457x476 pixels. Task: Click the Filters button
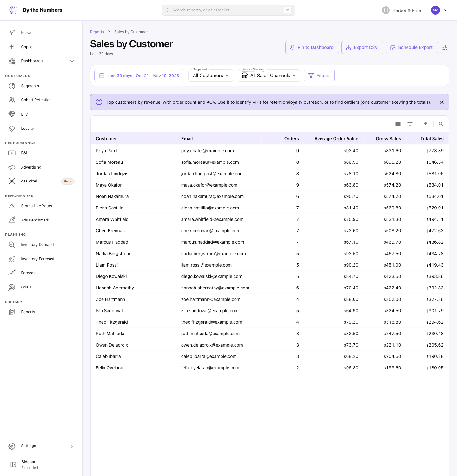coord(319,76)
